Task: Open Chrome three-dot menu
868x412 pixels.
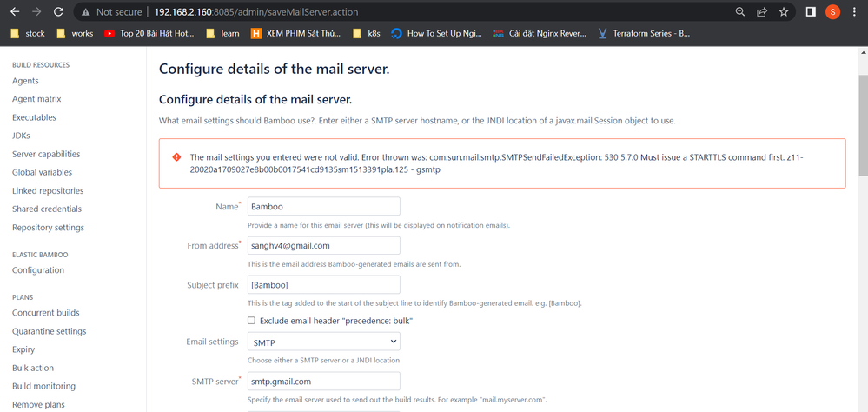Action: click(855, 11)
